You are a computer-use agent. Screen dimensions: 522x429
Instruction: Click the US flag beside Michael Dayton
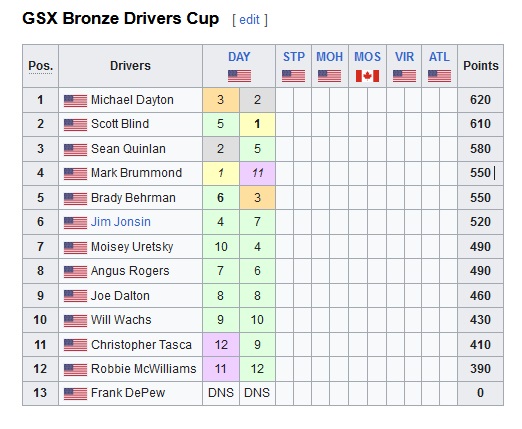tap(75, 101)
